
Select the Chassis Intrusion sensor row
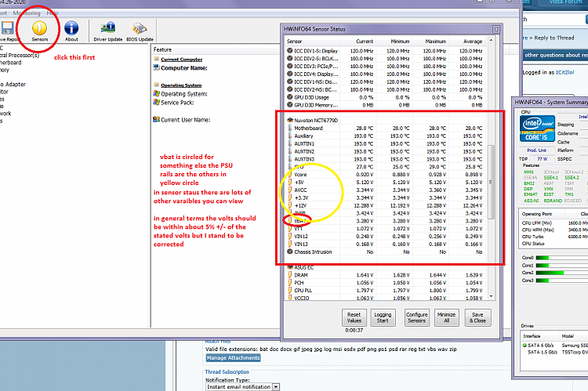(x=387, y=252)
